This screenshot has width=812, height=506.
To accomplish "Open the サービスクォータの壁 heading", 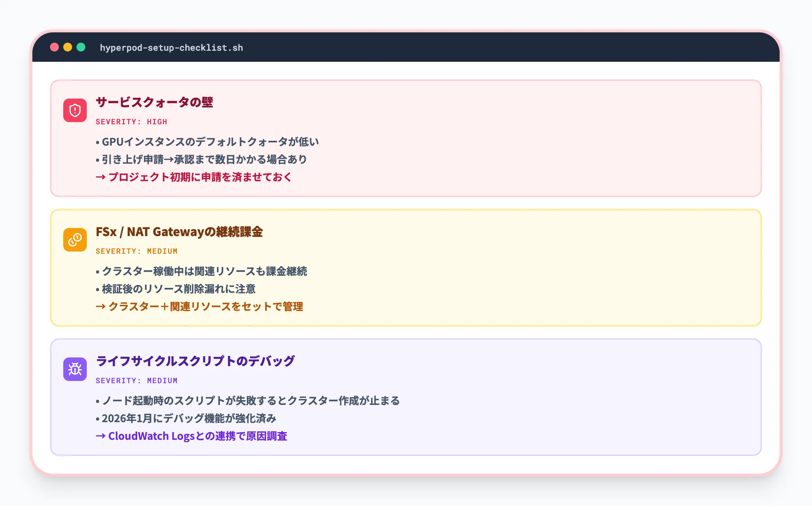I will coord(154,103).
